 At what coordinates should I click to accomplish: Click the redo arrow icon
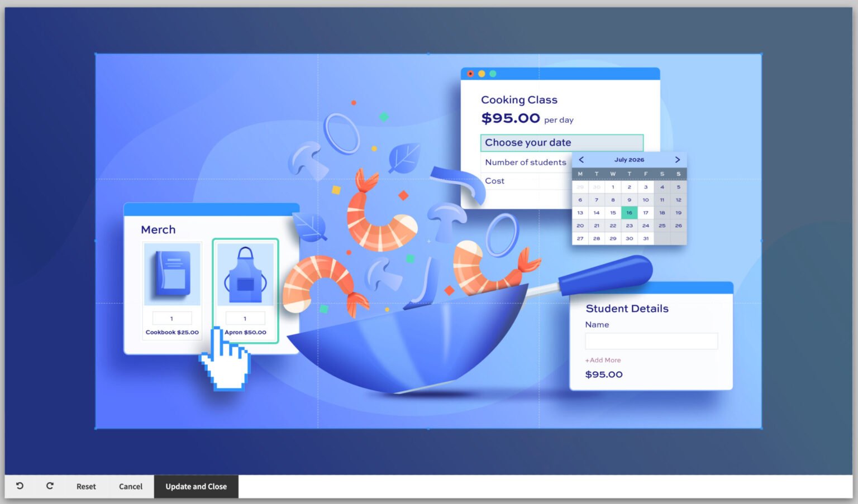tap(50, 486)
